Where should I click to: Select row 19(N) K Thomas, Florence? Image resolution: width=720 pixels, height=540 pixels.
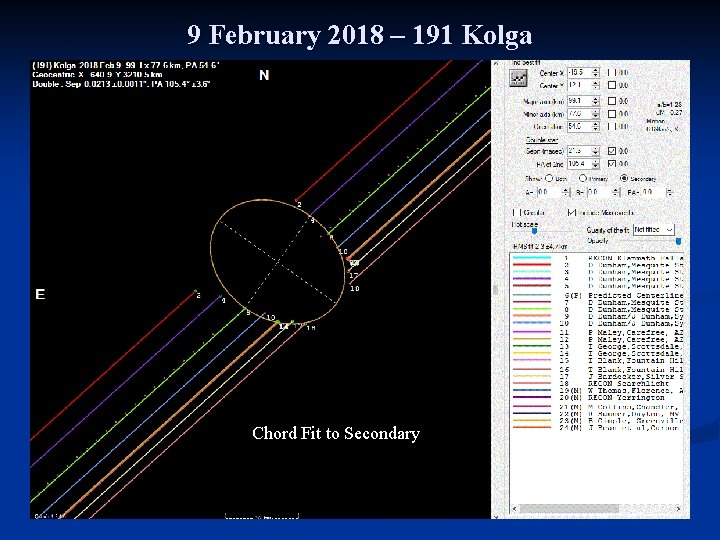click(x=597, y=390)
